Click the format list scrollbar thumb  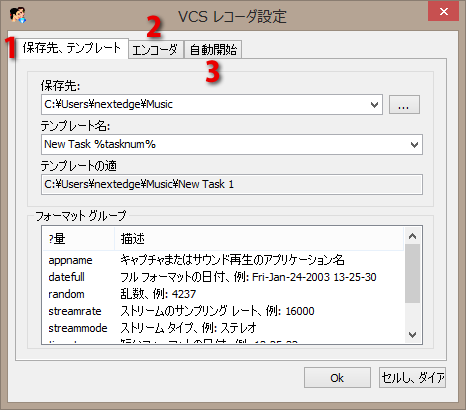click(x=412, y=273)
